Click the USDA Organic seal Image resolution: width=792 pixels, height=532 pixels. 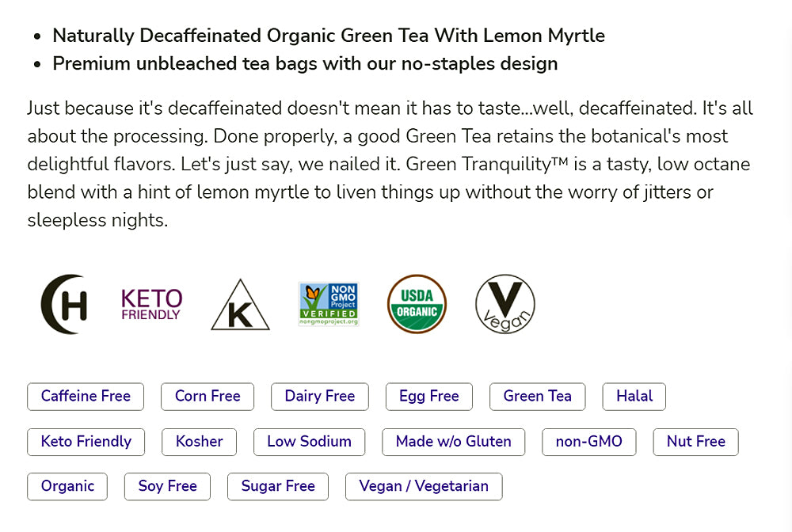coord(417,305)
